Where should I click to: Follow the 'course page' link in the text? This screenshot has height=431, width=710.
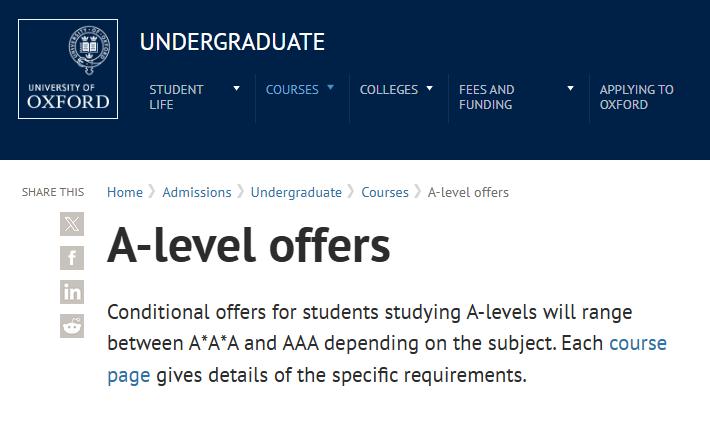637,344
